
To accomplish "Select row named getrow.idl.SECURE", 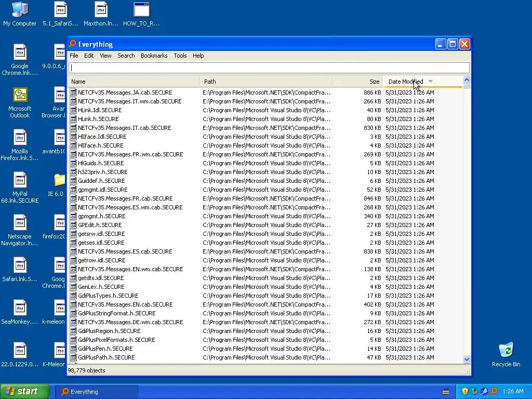I will [265, 260].
